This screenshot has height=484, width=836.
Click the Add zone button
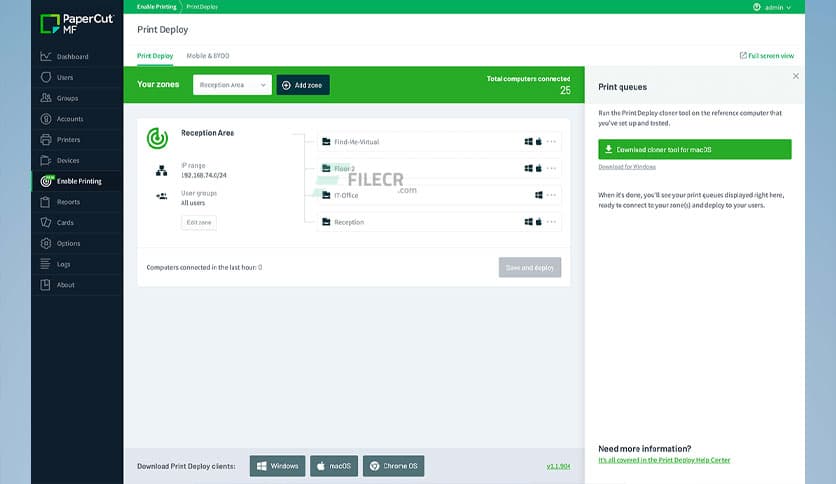coord(303,85)
